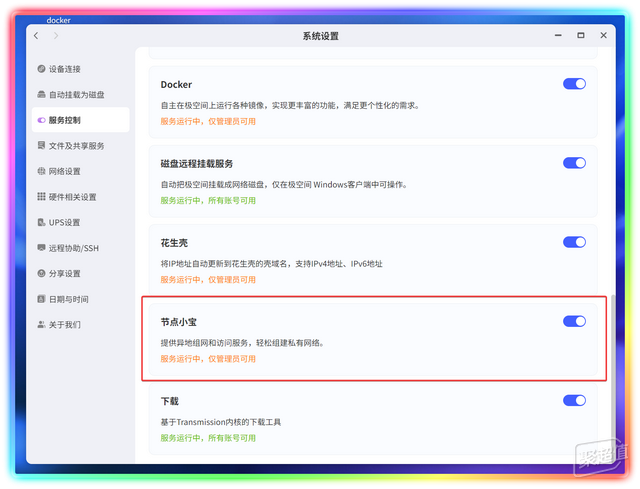This screenshot has height=489, width=640.
Task: Click 花生壳's 仅管理员可用 status line
Action: click(x=208, y=280)
